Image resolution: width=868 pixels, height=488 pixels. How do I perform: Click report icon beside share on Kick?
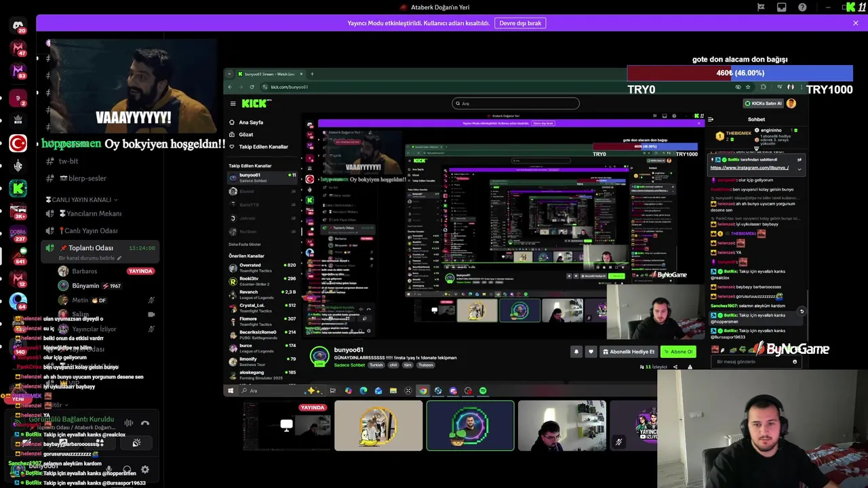[x=690, y=367]
